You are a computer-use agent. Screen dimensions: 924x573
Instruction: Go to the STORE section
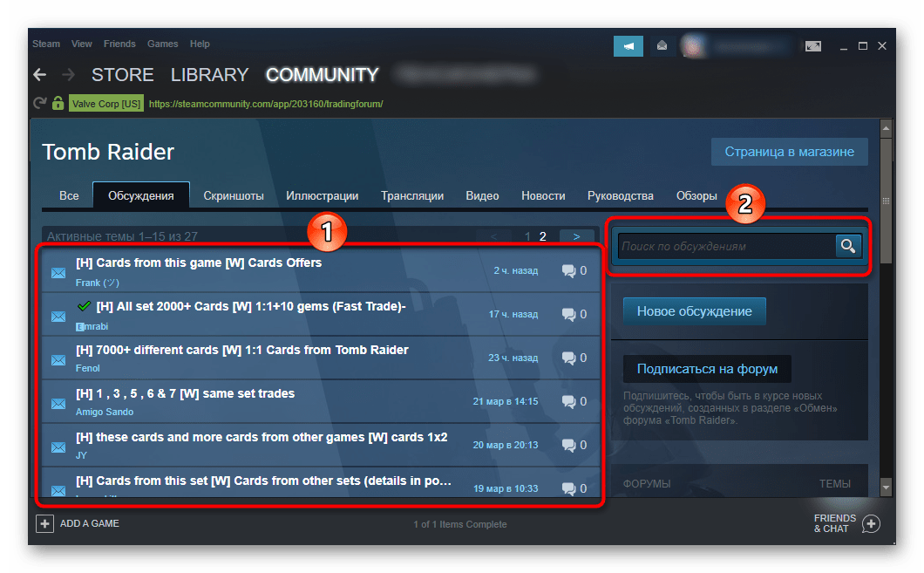pyautogui.click(x=123, y=75)
